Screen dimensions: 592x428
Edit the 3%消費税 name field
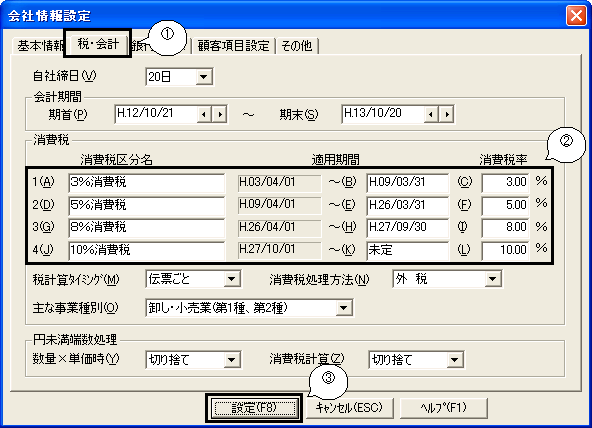pyautogui.click(x=147, y=182)
